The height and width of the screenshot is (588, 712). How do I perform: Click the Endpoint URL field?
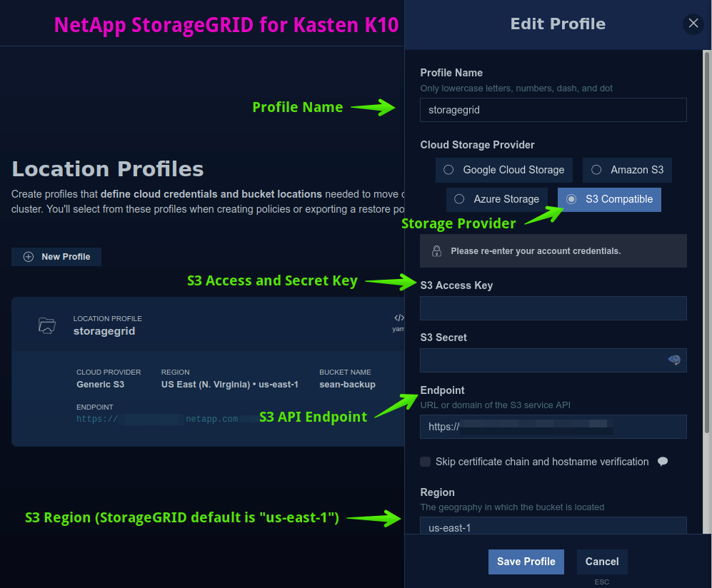pos(553,427)
